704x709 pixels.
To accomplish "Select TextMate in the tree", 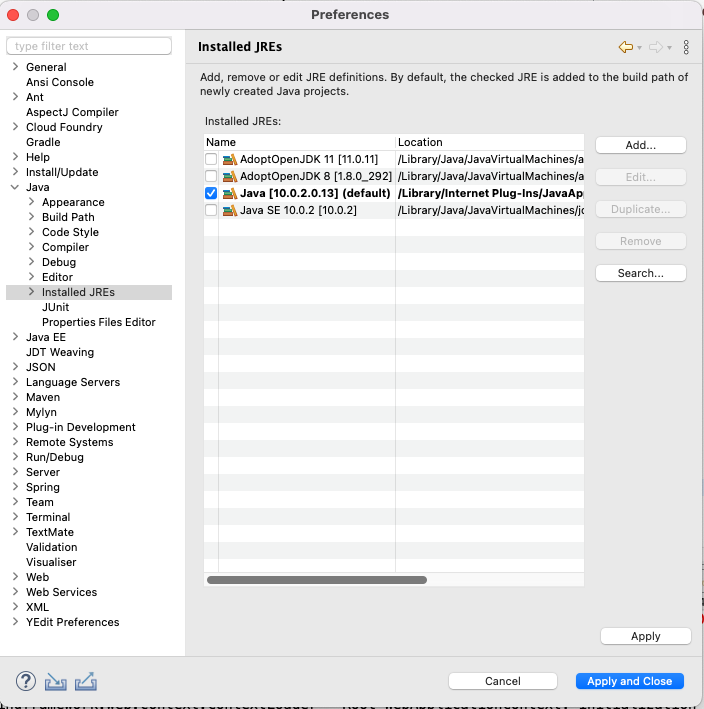I will tap(50, 532).
